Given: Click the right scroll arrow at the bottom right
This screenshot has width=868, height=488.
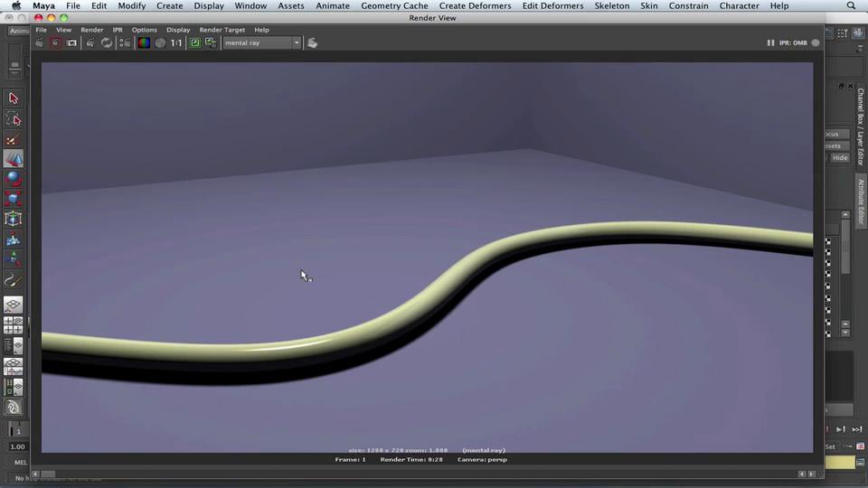Looking at the screenshot, I should [x=812, y=474].
